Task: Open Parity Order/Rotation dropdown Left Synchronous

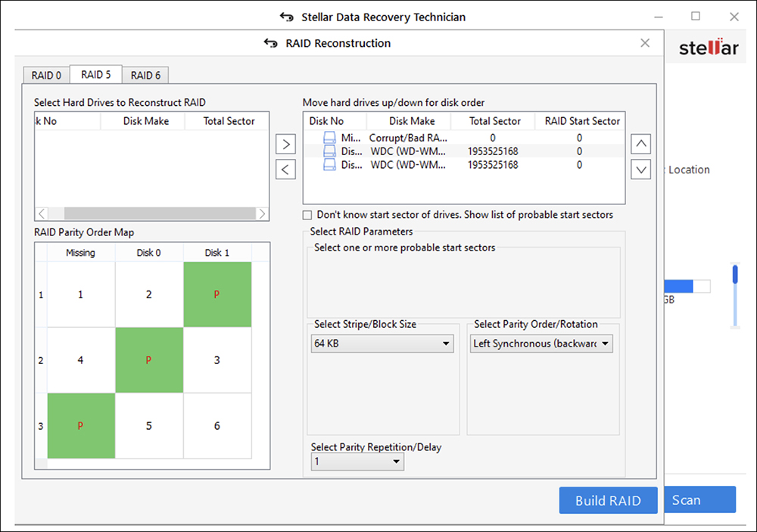Action: (541, 344)
